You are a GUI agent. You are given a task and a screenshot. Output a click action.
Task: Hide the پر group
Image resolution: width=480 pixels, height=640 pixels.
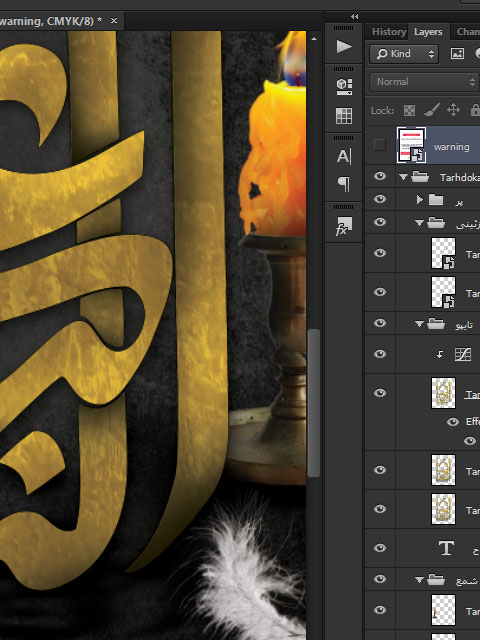380,199
